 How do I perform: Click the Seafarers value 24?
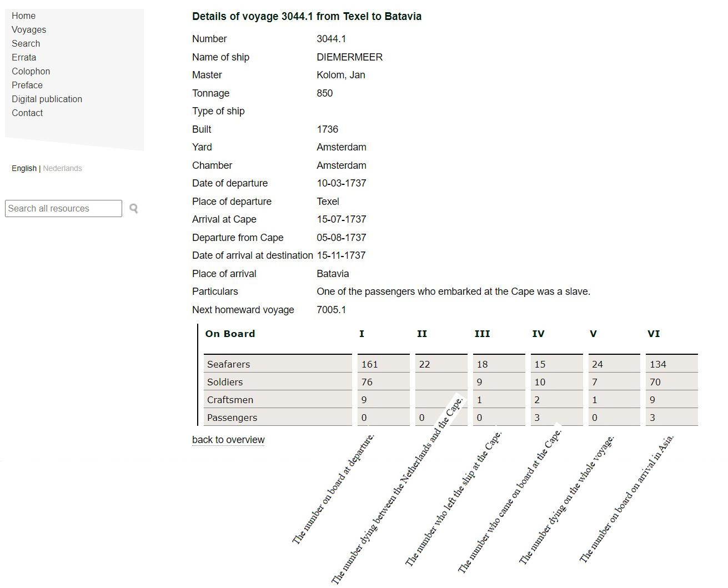(x=598, y=364)
